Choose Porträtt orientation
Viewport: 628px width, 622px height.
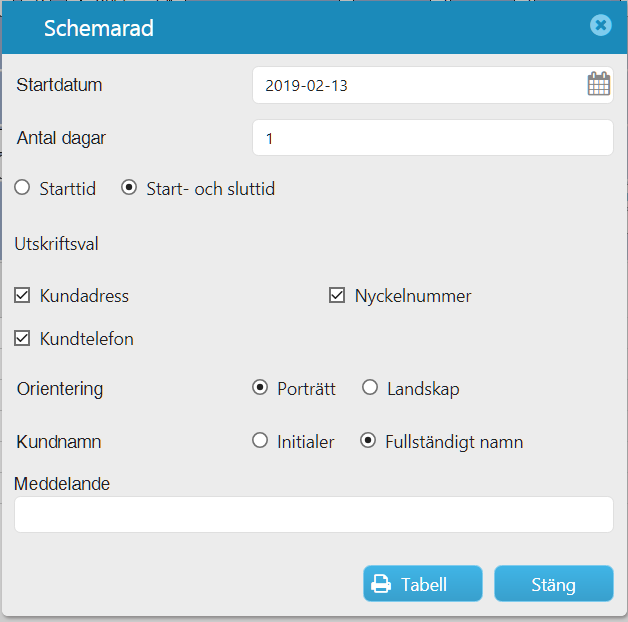260,387
